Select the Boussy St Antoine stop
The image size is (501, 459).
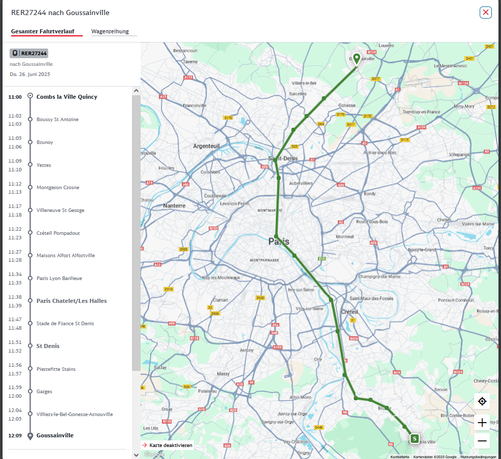click(x=57, y=119)
